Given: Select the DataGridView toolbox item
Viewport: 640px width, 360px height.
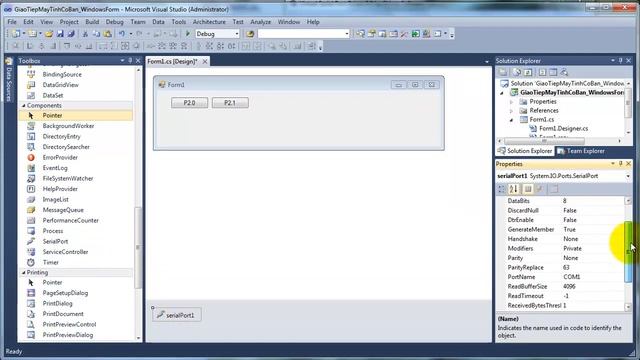Looking at the screenshot, I should tap(60, 85).
